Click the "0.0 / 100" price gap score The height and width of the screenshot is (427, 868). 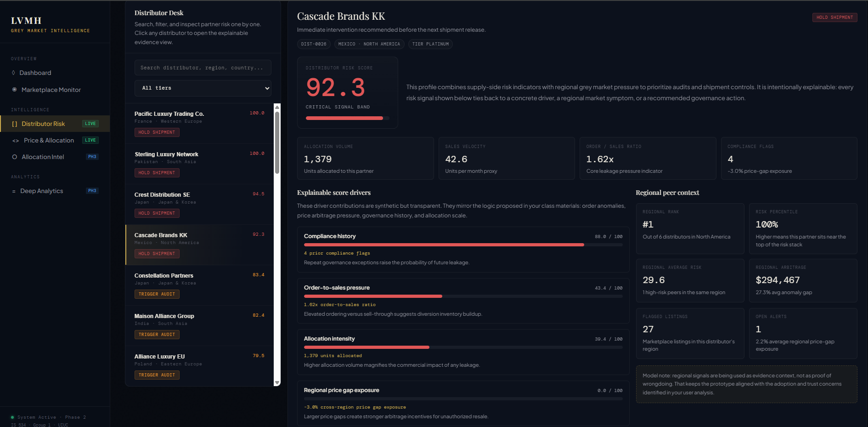pos(610,391)
